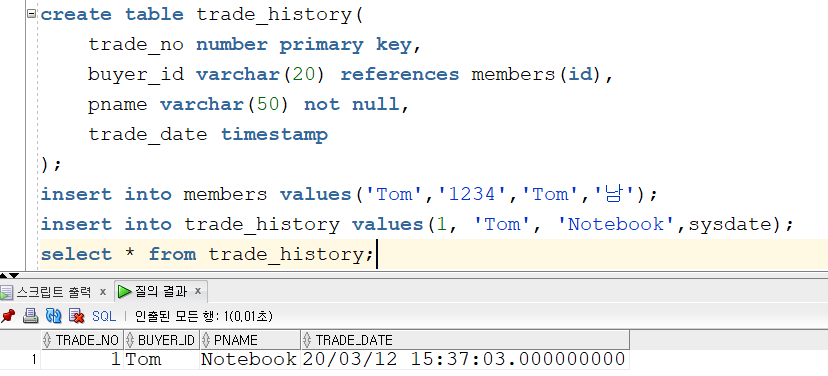
Task: Refresh the query result
Action: [53, 316]
